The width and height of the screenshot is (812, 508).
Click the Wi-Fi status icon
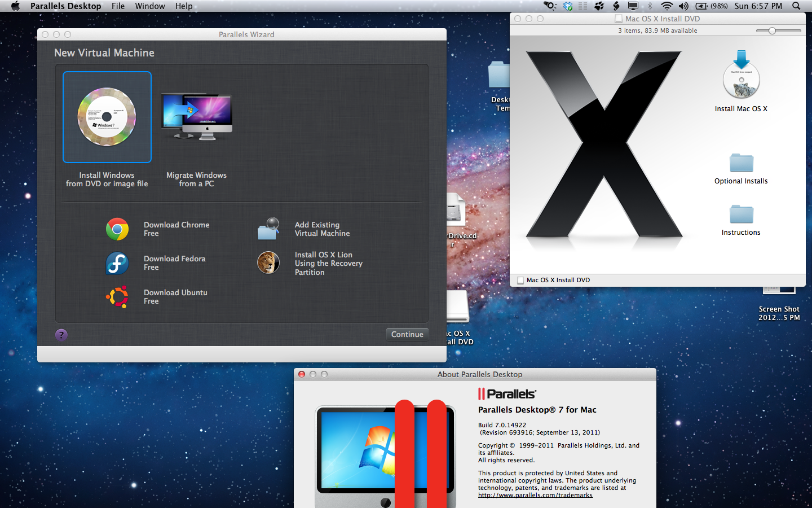(x=667, y=6)
